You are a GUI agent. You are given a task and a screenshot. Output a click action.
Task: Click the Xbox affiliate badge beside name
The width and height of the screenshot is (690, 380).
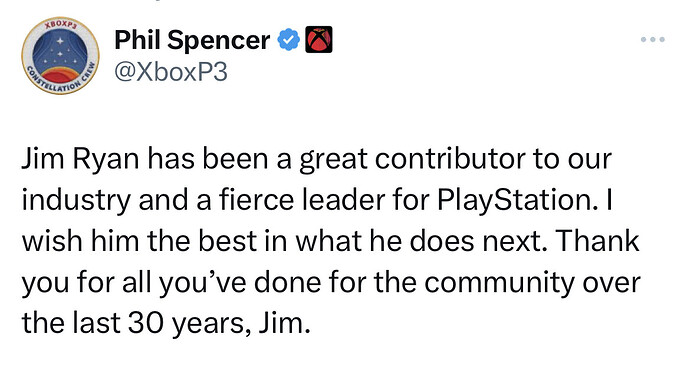pos(319,40)
